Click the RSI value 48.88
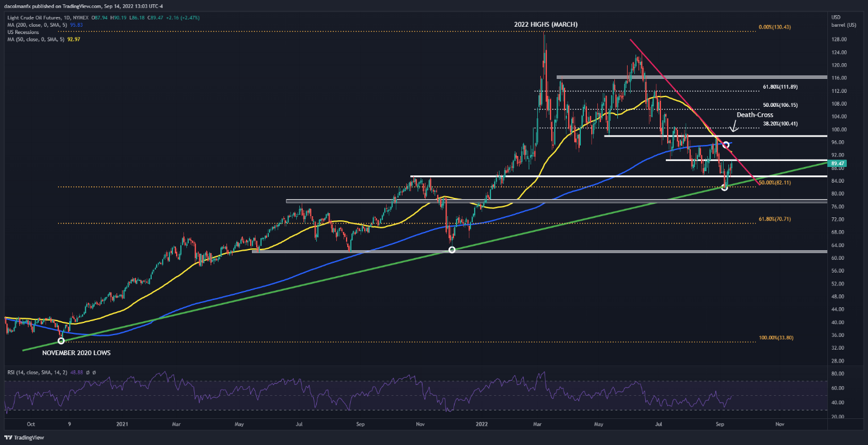 76,372
